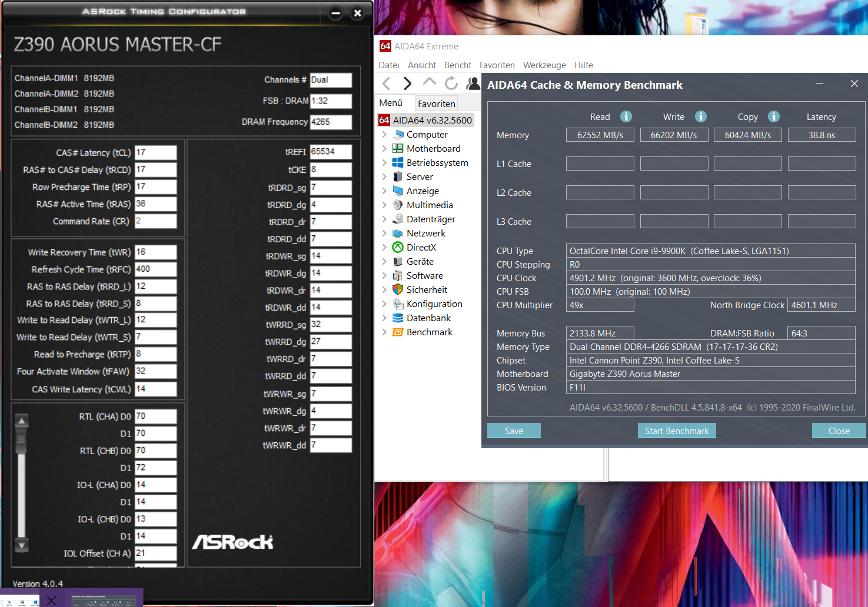Click scroll-down arrow in ASRock Timing Configurator

click(x=22, y=545)
